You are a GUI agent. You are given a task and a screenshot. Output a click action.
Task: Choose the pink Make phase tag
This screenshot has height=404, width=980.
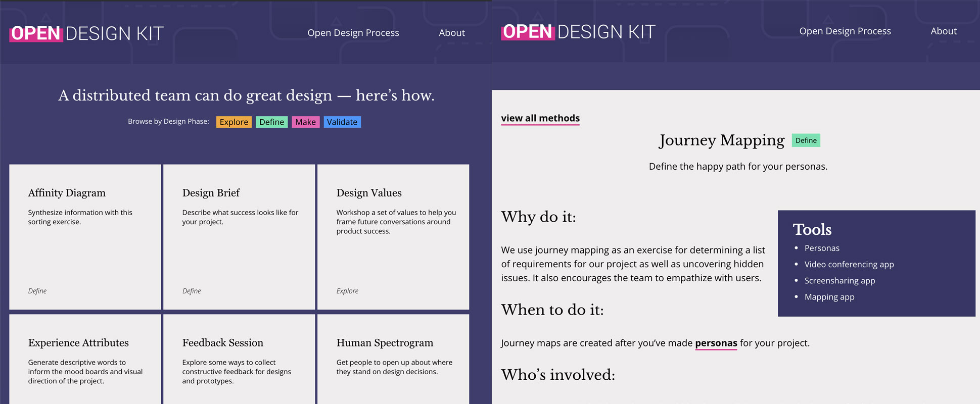(x=305, y=122)
